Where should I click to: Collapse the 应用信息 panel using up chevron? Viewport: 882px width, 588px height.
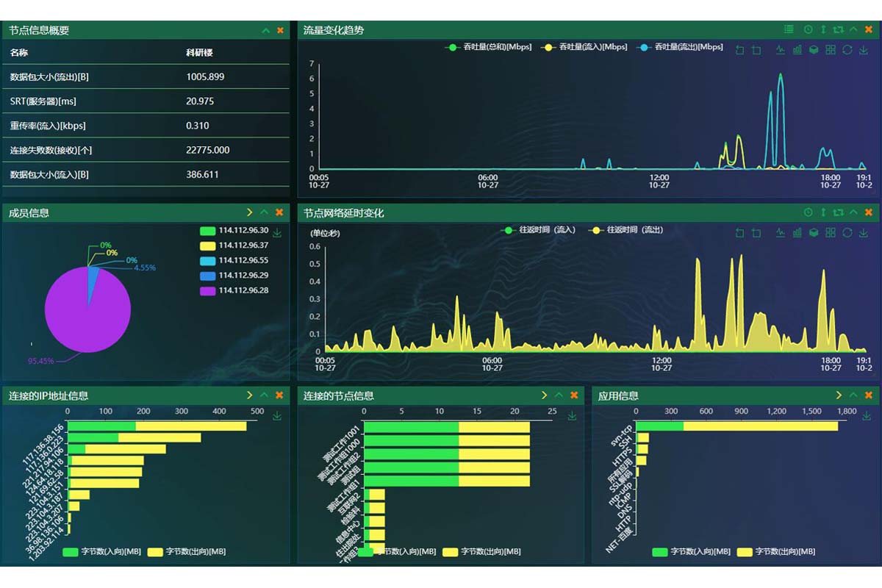point(854,395)
